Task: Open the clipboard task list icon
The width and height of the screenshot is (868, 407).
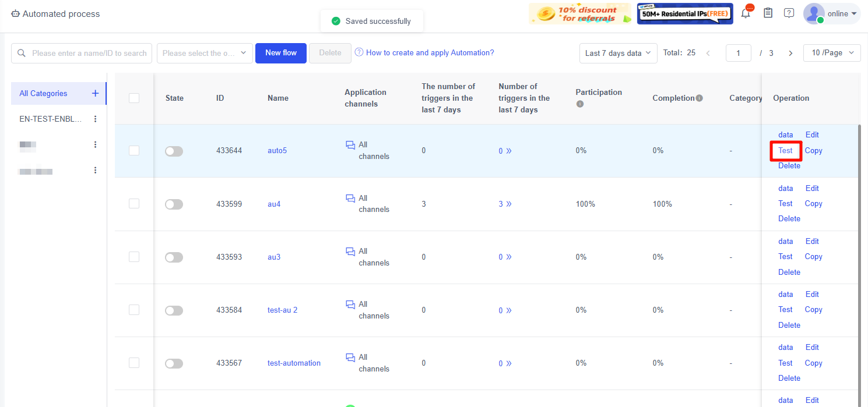Action: pyautogui.click(x=768, y=13)
